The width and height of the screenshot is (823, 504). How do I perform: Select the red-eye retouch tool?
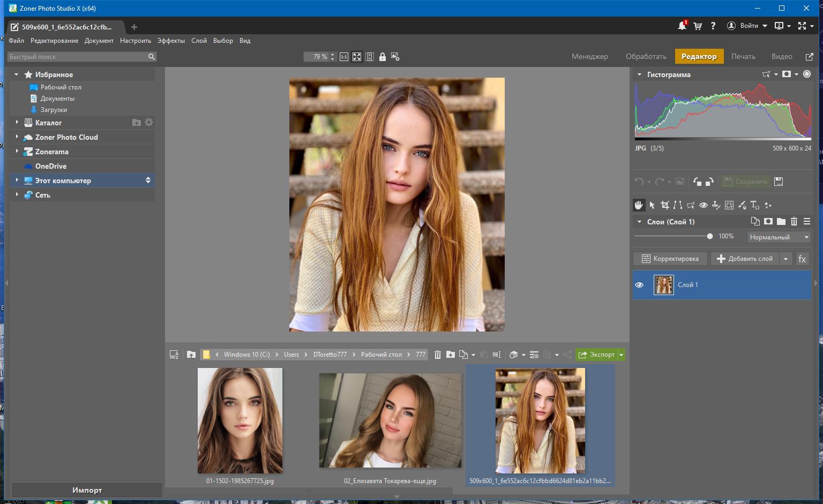704,205
